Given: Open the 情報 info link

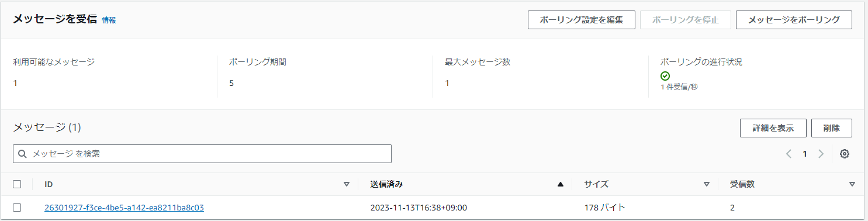Looking at the screenshot, I should 109,20.
